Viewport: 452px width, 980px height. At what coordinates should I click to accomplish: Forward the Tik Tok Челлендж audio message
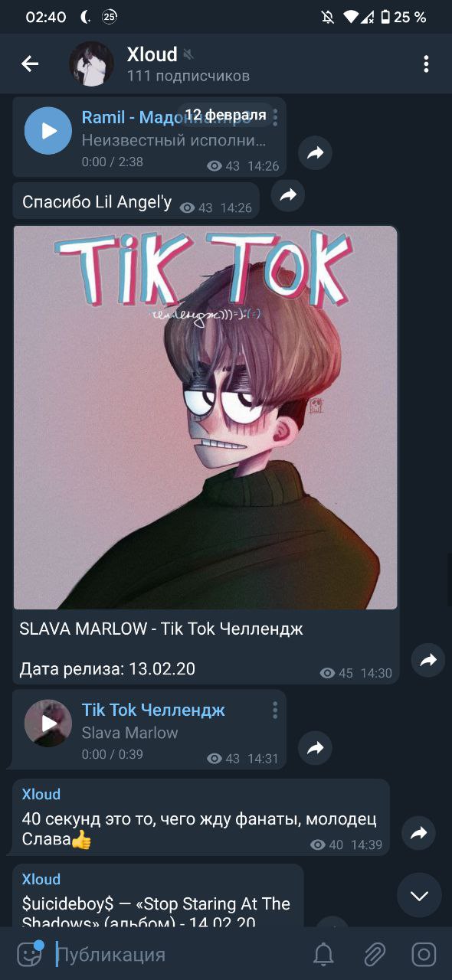[x=316, y=749]
